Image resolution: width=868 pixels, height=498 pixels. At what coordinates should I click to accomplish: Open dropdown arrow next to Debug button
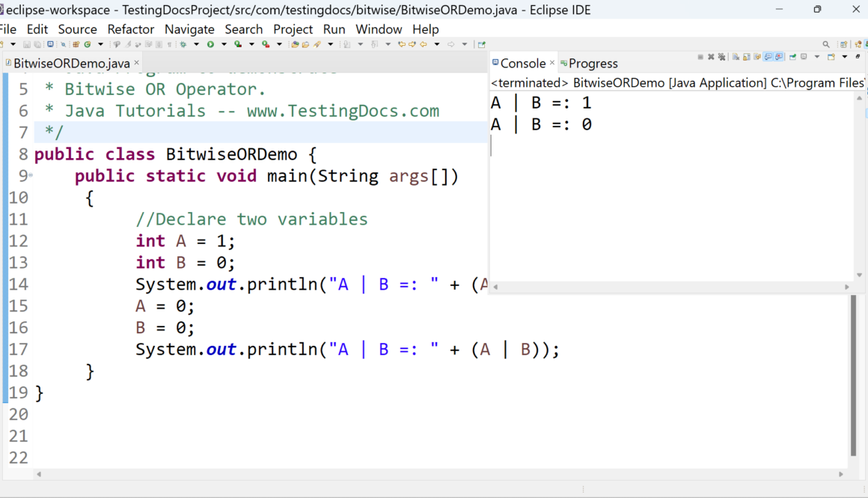[x=196, y=45]
